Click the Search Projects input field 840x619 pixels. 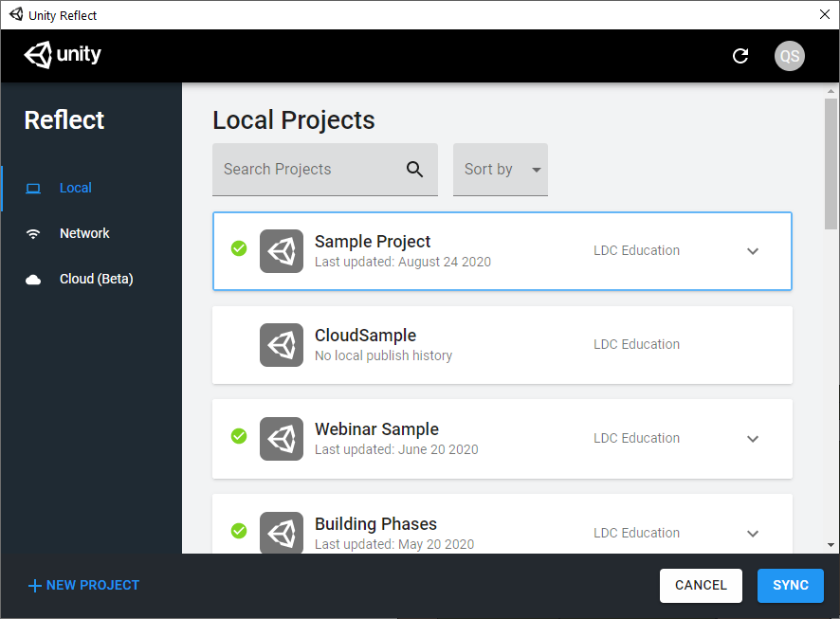(x=308, y=170)
